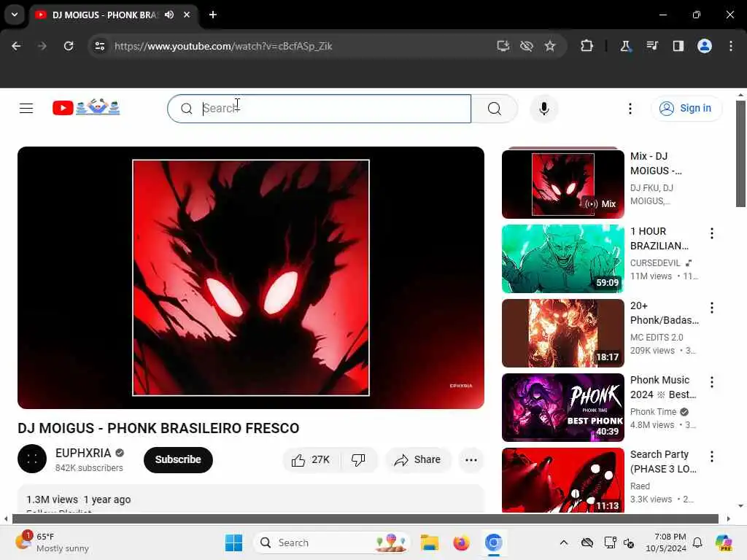Go back with browser back arrow
The image size is (747, 560).
pyautogui.click(x=16, y=46)
